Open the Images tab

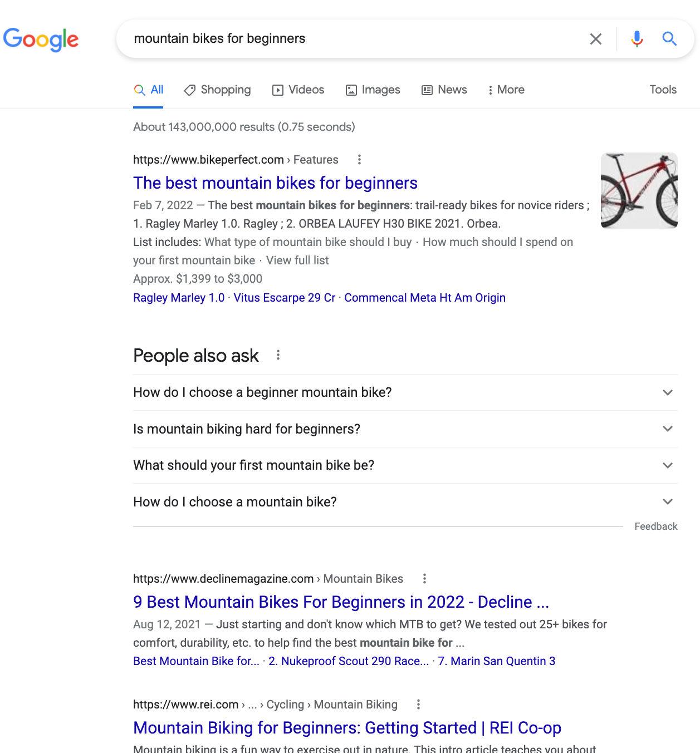tap(373, 90)
